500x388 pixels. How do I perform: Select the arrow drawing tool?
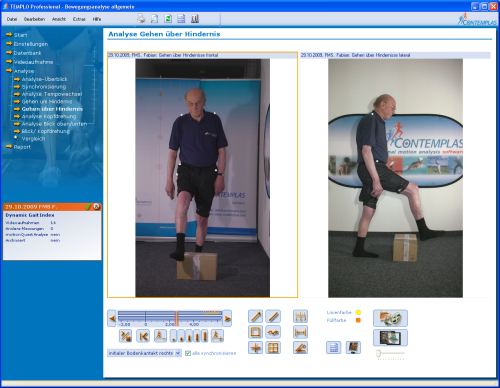pos(256,316)
